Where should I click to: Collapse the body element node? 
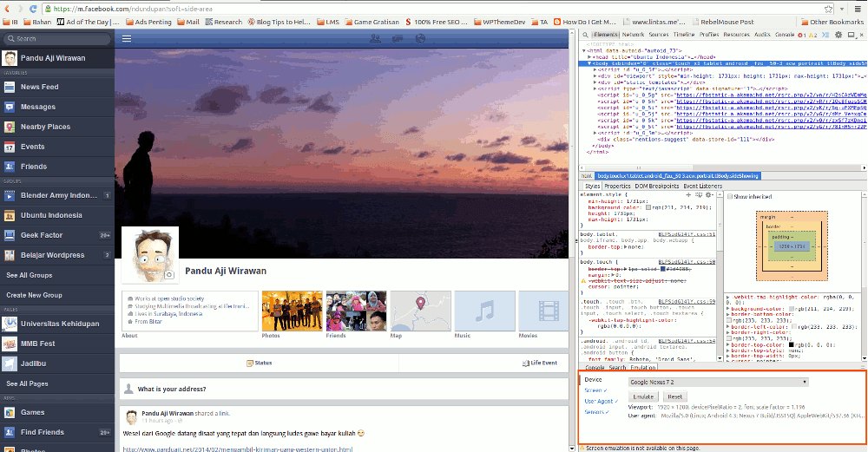[x=589, y=63]
